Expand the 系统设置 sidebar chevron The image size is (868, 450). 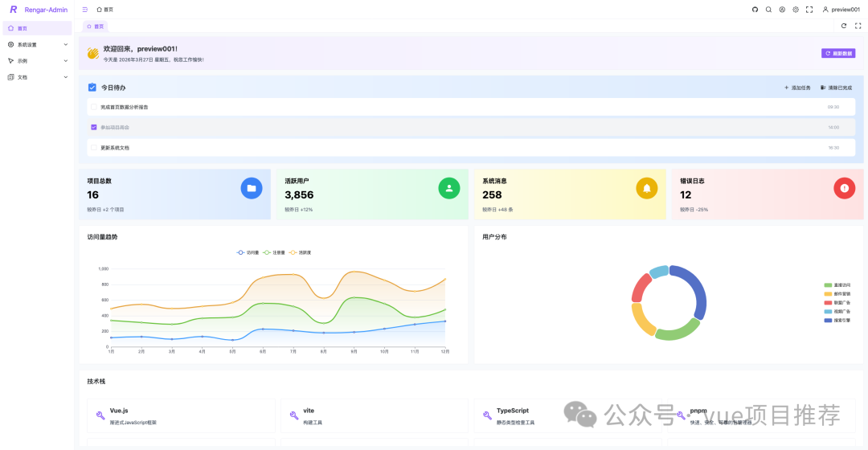(x=65, y=44)
